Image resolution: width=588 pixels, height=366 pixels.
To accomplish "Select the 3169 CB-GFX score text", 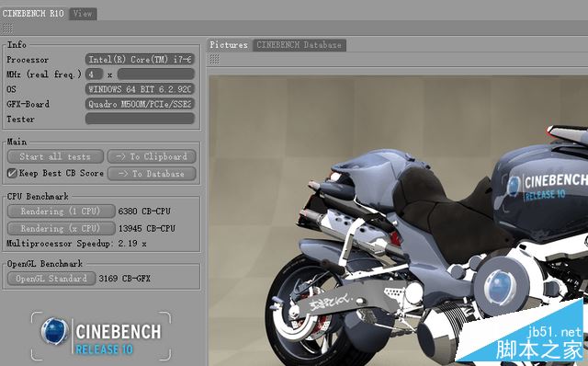I will (x=125, y=279).
